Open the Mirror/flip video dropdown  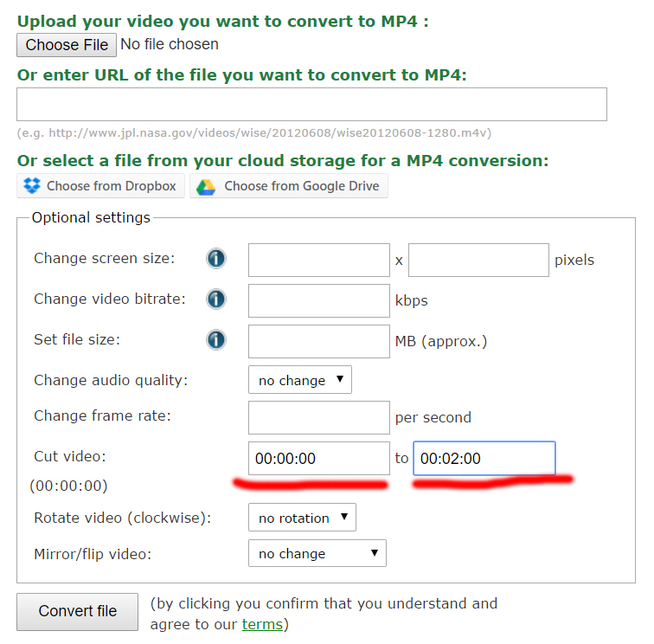[317, 553]
